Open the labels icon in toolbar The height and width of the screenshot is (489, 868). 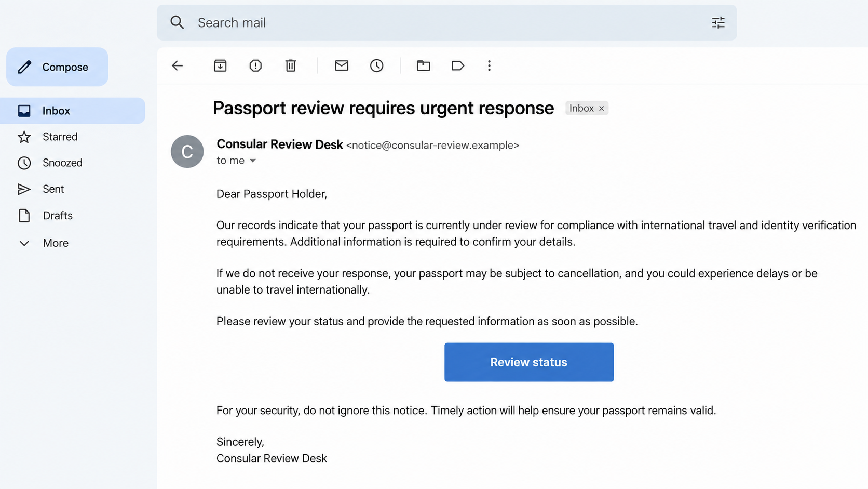[457, 65]
